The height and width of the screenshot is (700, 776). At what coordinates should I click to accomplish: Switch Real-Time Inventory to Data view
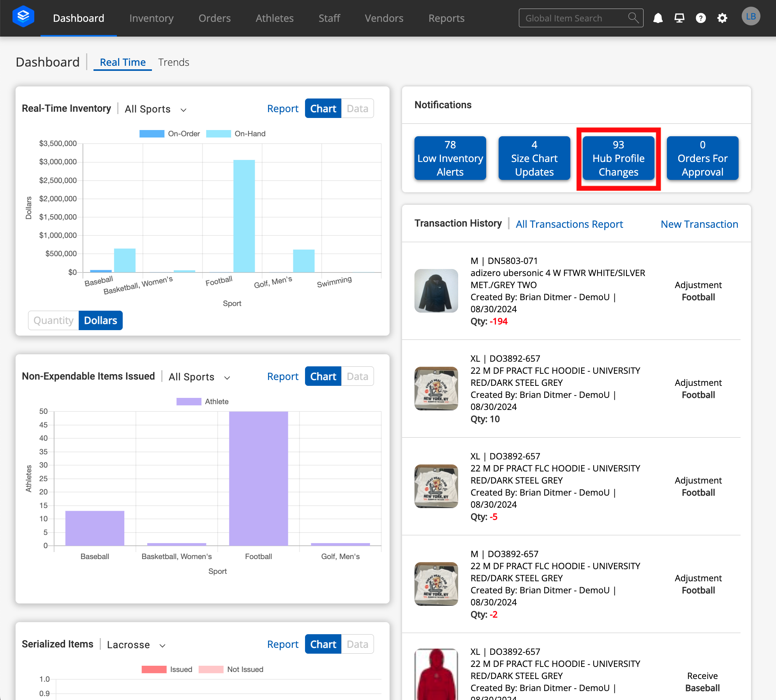(357, 108)
